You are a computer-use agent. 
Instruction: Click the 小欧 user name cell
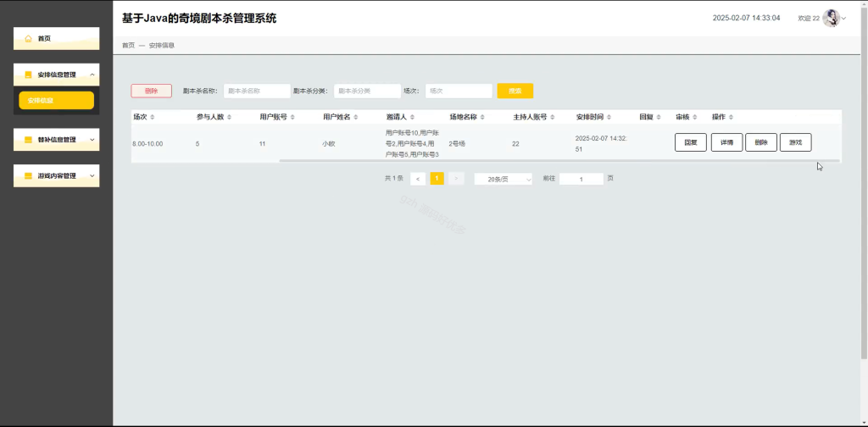pos(328,144)
